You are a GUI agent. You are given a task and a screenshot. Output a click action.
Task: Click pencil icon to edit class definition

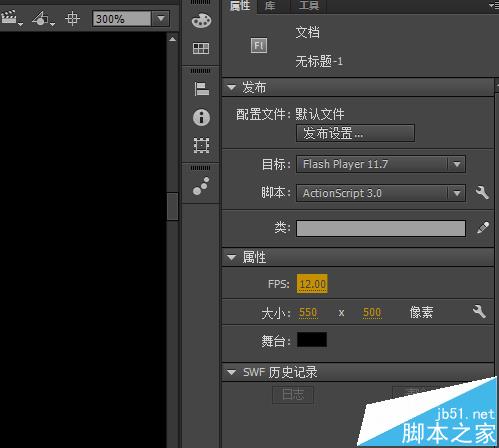click(483, 228)
